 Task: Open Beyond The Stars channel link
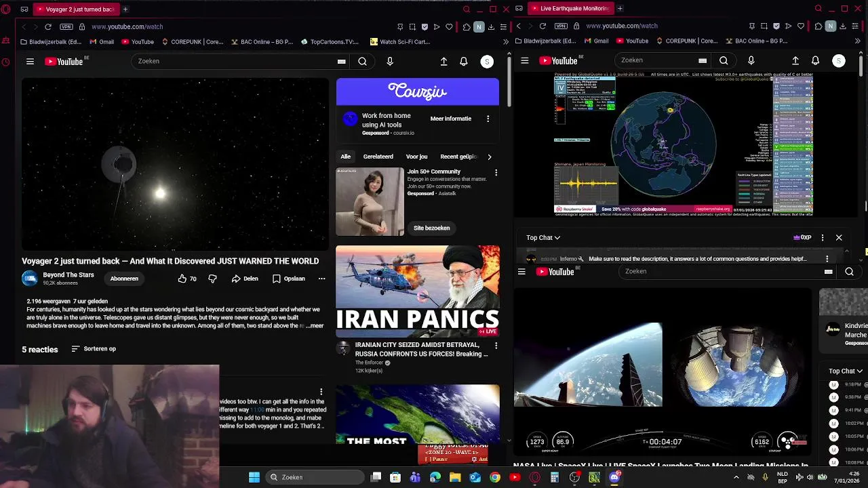(x=68, y=275)
